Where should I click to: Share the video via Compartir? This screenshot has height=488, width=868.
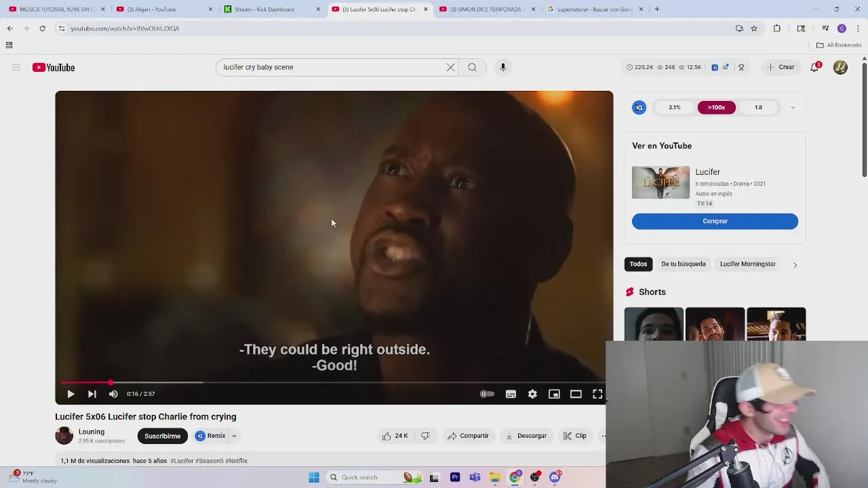468,436
